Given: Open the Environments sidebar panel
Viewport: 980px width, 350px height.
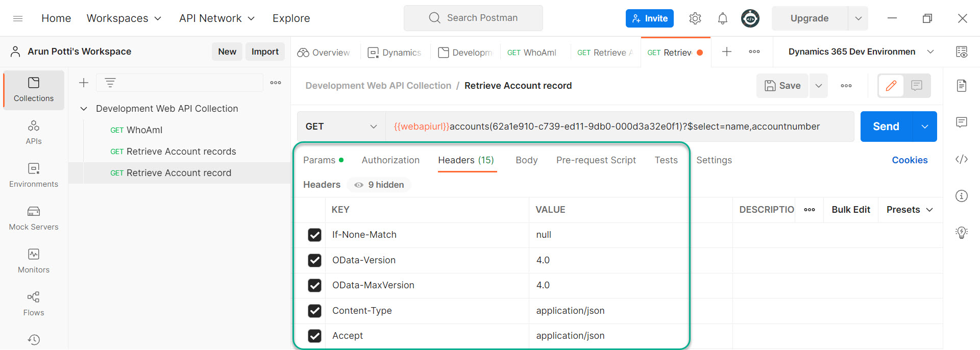Looking at the screenshot, I should coord(34,176).
